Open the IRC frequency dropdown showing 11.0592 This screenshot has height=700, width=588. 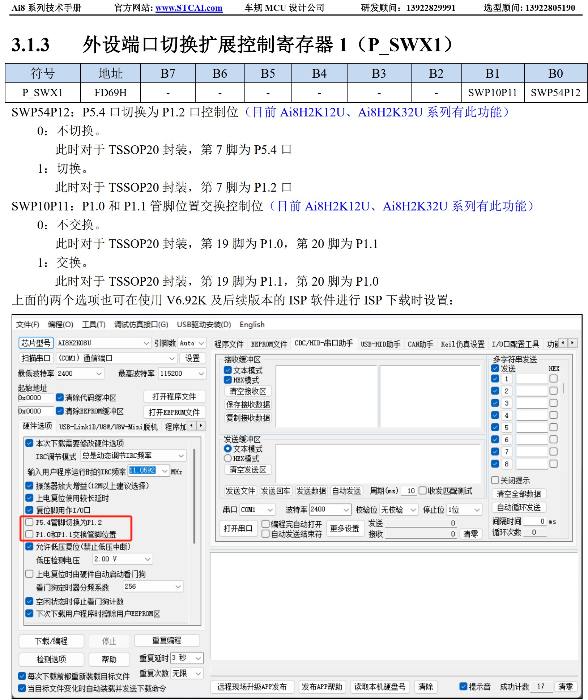pos(149,471)
